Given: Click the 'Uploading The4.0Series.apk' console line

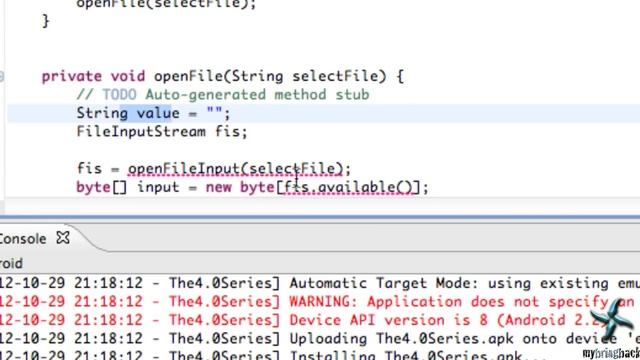Looking at the screenshot, I should 320,338.
